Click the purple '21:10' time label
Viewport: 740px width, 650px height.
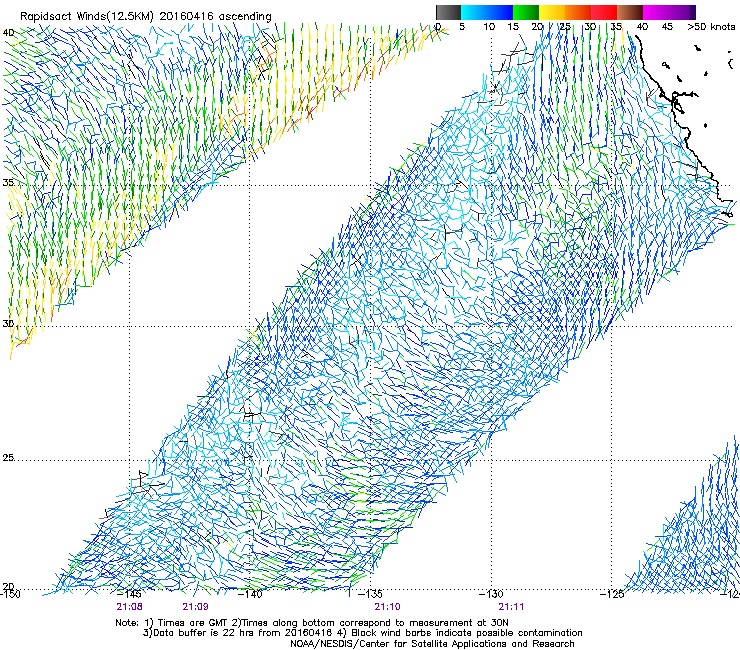click(387, 607)
